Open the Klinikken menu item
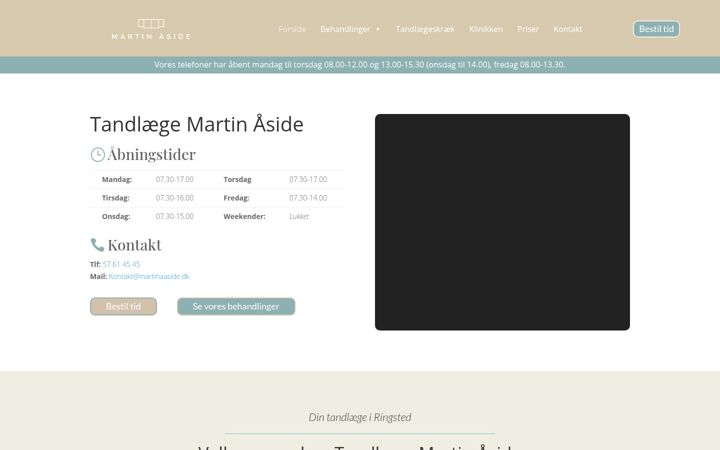Screen dimensions: 720x450 [x=486, y=29]
